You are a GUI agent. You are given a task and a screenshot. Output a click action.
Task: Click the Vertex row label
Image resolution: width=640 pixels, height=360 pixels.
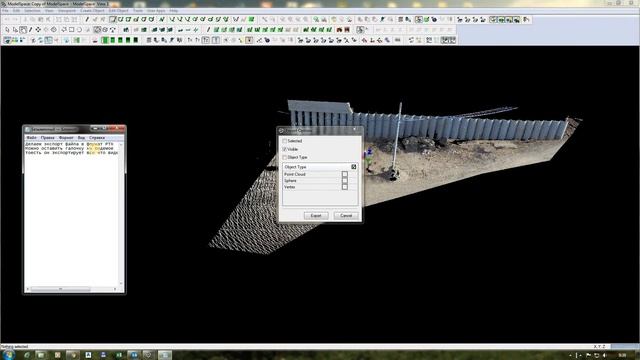289,187
